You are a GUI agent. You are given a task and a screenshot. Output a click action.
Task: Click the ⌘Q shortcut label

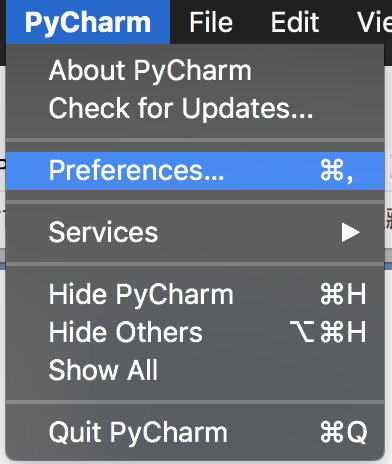[x=344, y=432]
